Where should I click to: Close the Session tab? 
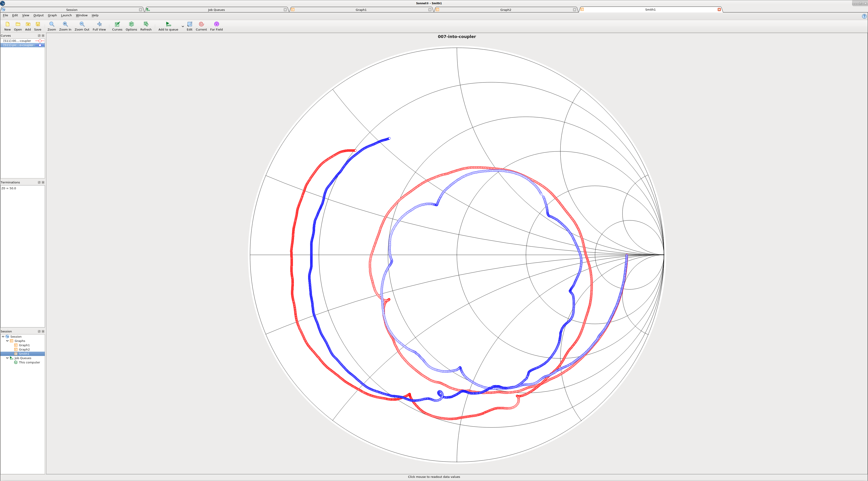point(141,10)
